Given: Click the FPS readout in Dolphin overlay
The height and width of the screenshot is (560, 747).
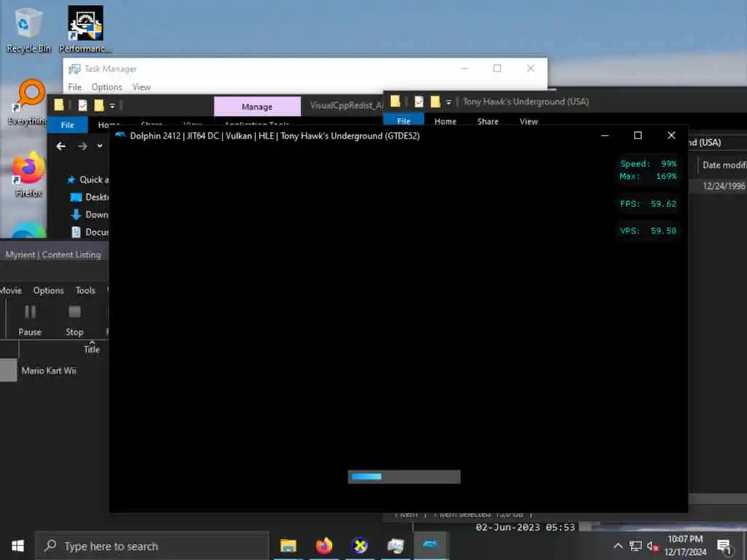Looking at the screenshot, I should [x=648, y=204].
